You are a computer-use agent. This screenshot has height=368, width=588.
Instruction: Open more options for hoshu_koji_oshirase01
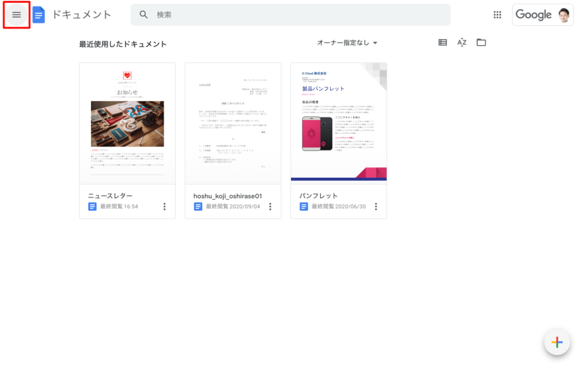(270, 207)
